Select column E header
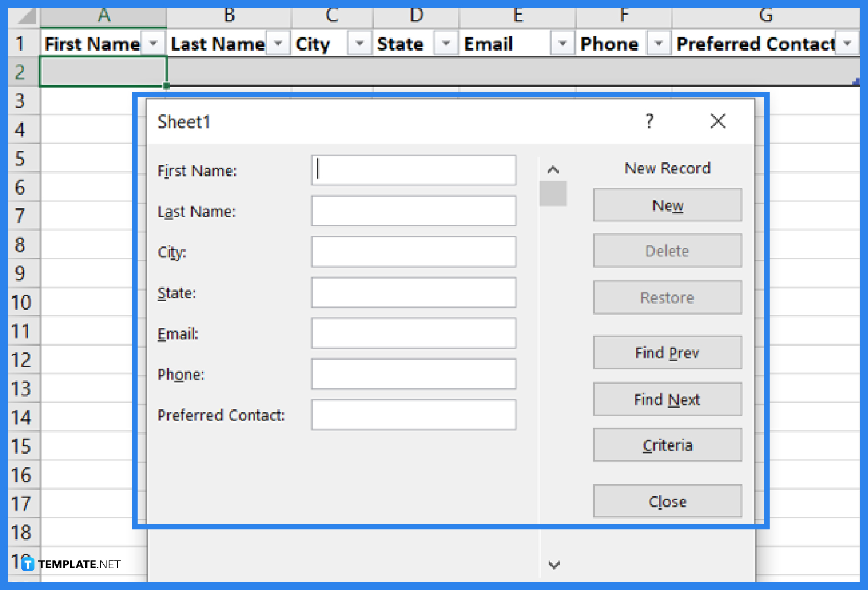This screenshot has width=868, height=590. click(x=518, y=17)
